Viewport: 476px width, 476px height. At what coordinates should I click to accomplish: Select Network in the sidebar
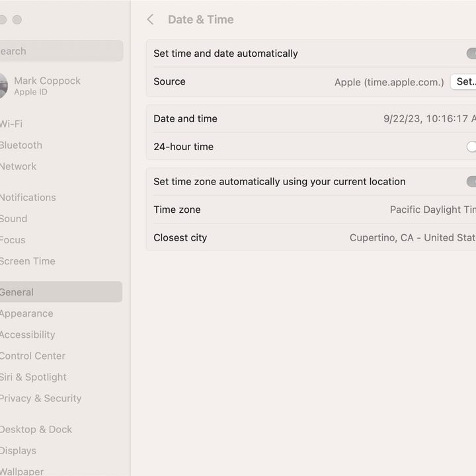tap(19, 167)
